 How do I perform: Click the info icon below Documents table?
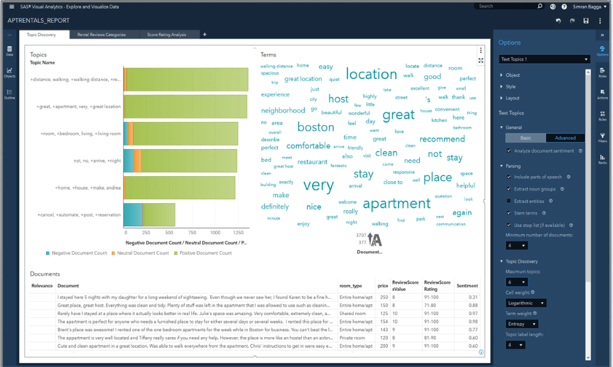(x=481, y=352)
